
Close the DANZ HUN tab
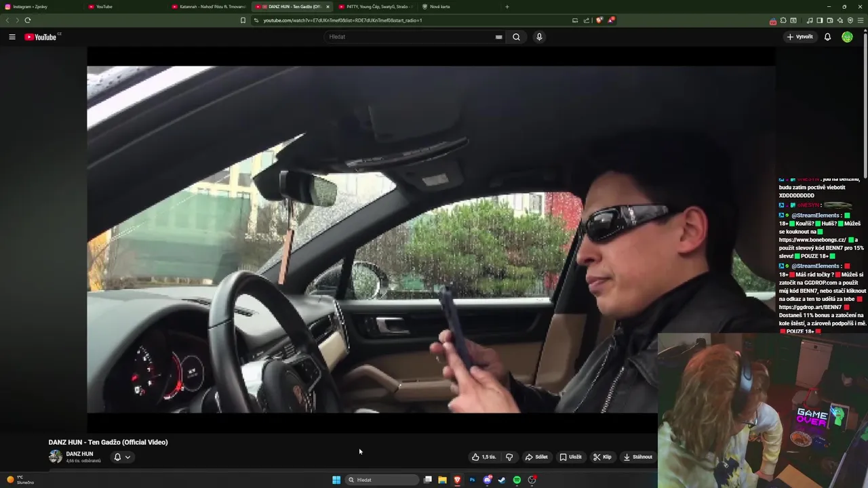coord(328,7)
